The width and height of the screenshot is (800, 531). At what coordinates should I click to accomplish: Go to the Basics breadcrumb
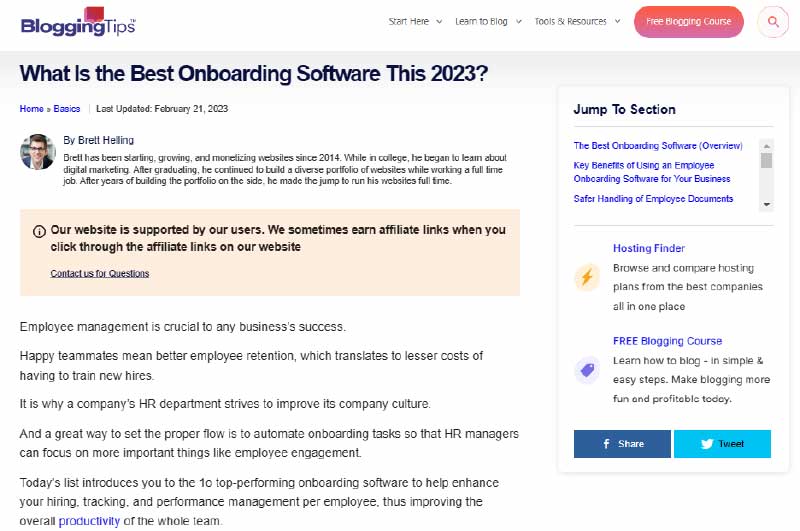pyautogui.click(x=67, y=109)
